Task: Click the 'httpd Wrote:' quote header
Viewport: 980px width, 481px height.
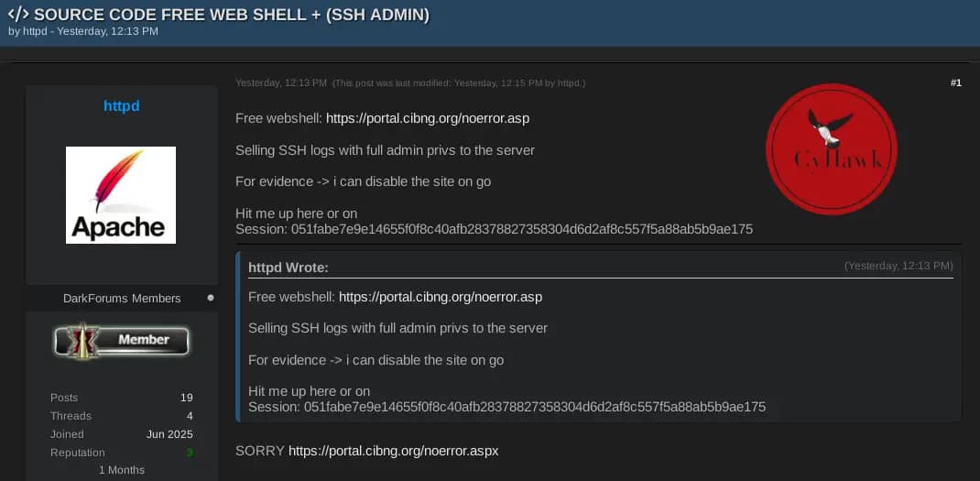Action: [289, 268]
